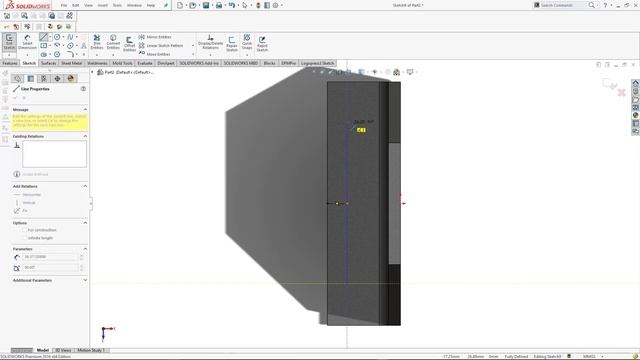Click the Appearances color ball in task pane
Image resolution: width=640 pixels, height=360 pixels.
click(636, 116)
